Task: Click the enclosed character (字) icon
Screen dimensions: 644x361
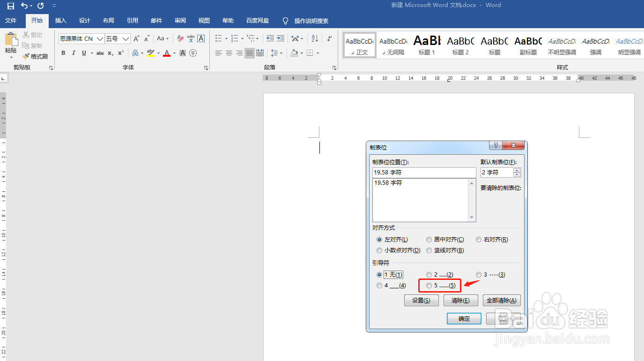Action: click(193, 53)
